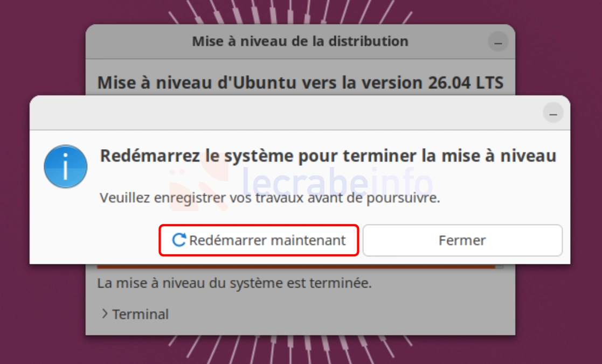Click the blue information icon
Viewport: 602px width, 364px height.
tap(66, 166)
